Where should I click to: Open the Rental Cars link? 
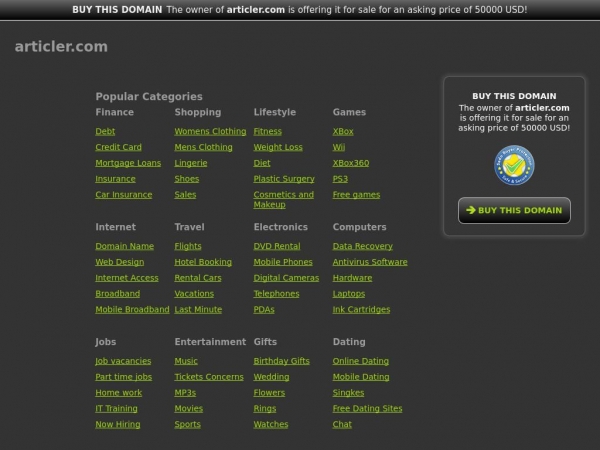(x=198, y=278)
